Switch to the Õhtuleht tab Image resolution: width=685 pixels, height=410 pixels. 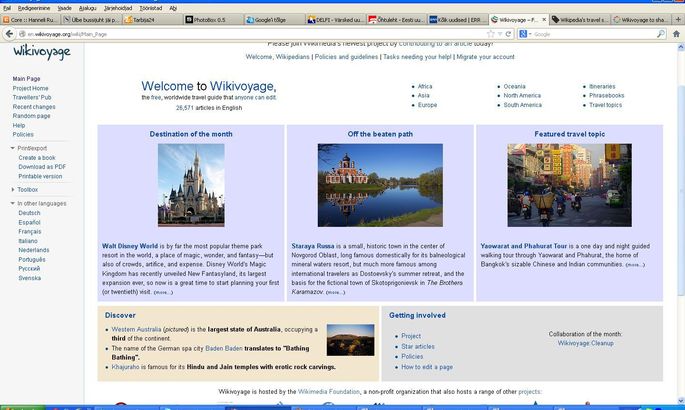coord(396,20)
